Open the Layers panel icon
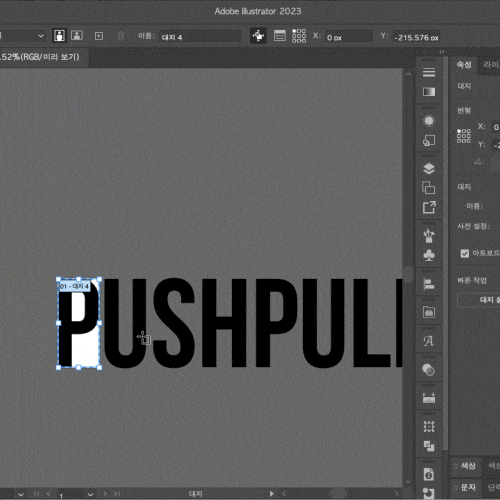The width and height of the screenshot is (500, 500). [429, 169]
